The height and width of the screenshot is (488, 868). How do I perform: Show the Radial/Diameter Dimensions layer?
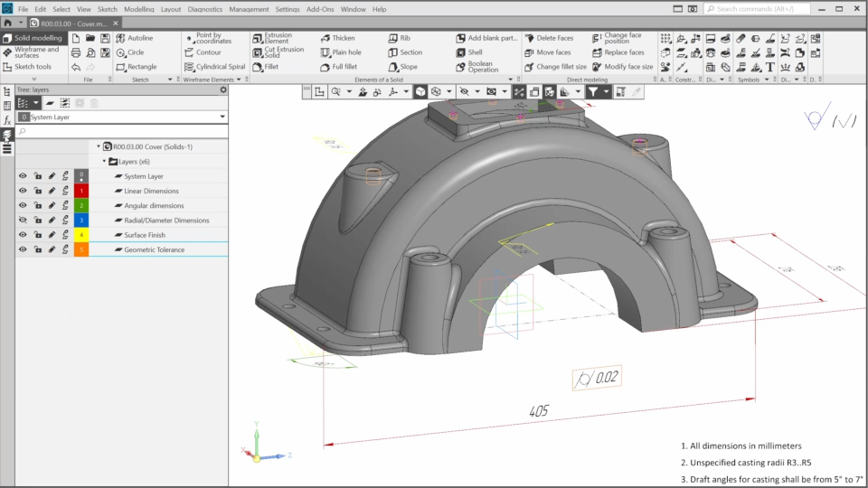pos(23,220)
